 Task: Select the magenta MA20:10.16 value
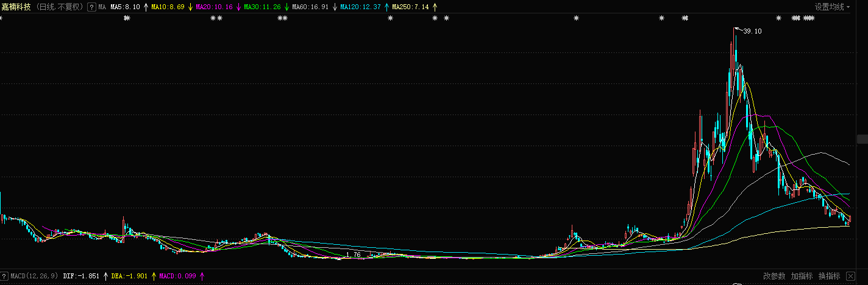tap(214, 7)
